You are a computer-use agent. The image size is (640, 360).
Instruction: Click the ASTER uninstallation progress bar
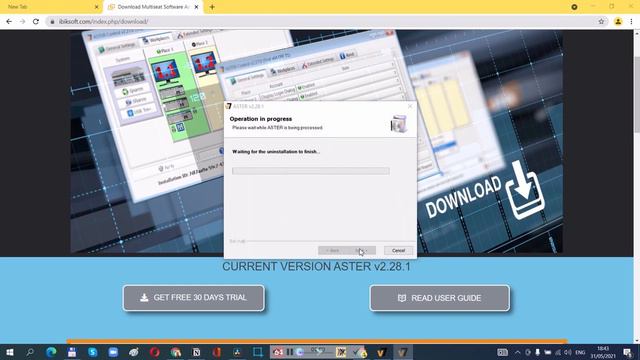(x=311, y=171)
